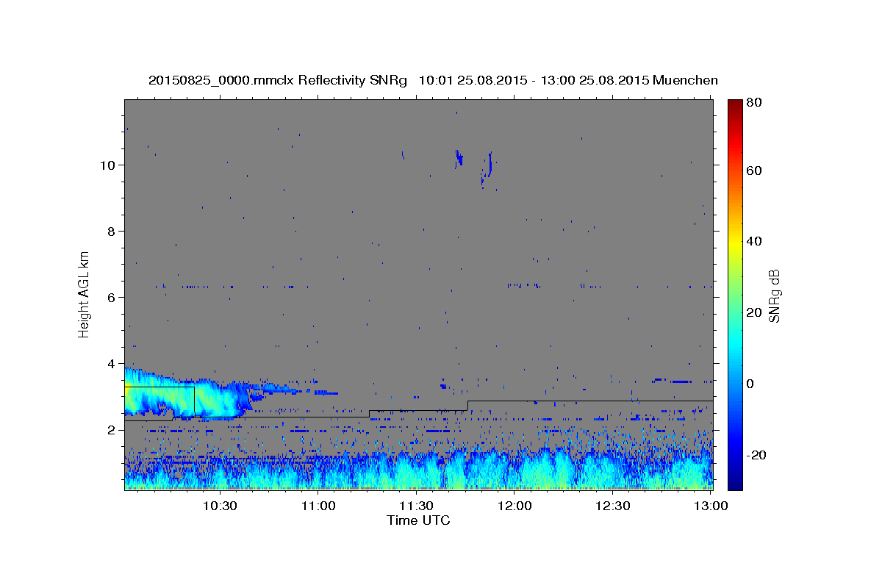This screenshot has height=588, width=882.
Task: Click the cloud layer echo near 3 km
Action: pyautogui.click(x=184, y=395)
